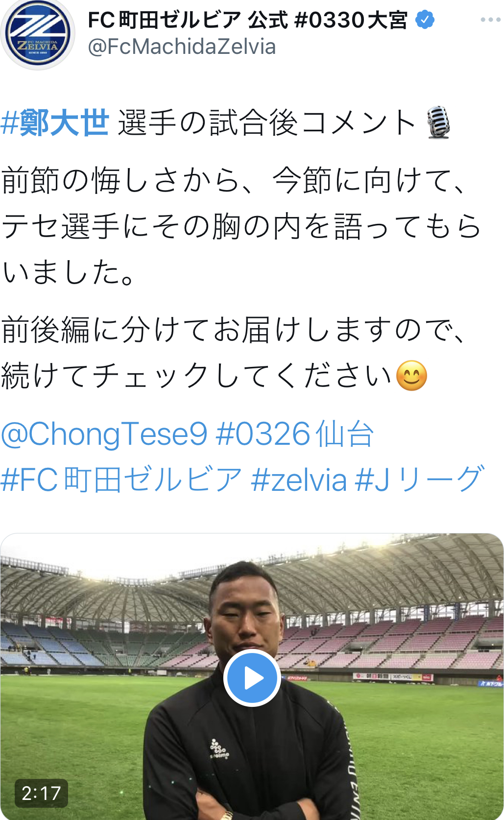Tap the smiling face emoji

pyautogui.click(x=411, y=376)
